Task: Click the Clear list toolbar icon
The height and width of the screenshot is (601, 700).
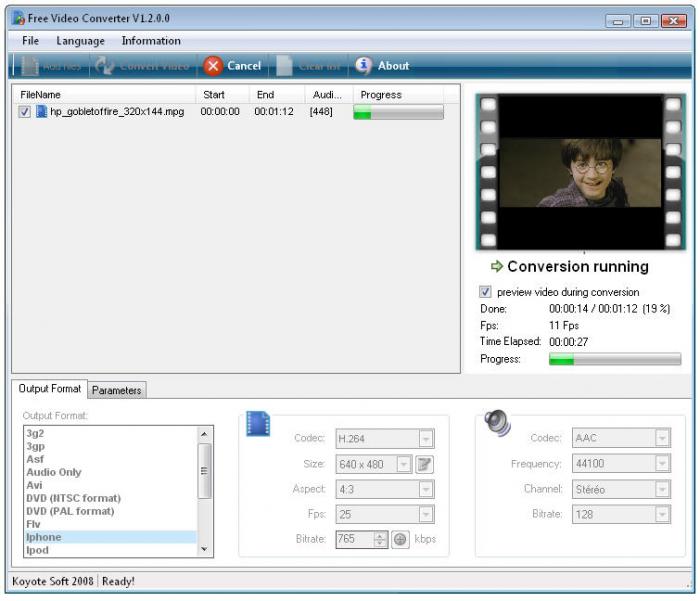Action: (285, 66)
